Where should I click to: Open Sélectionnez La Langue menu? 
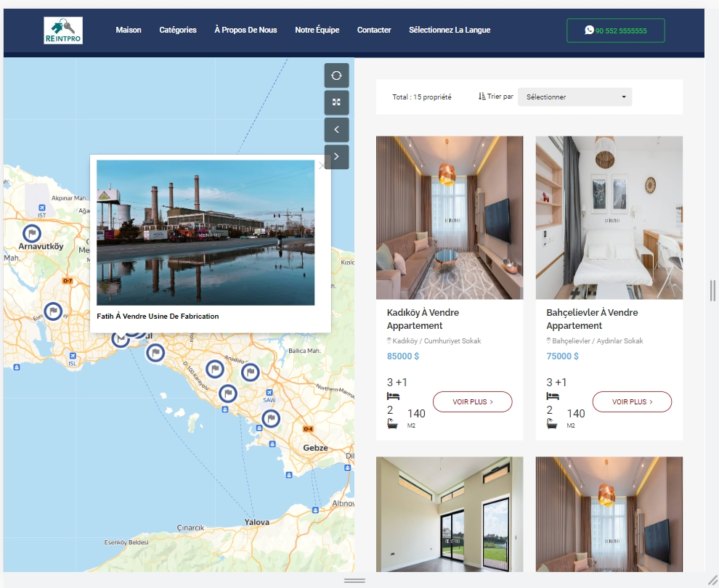[450, 30]
